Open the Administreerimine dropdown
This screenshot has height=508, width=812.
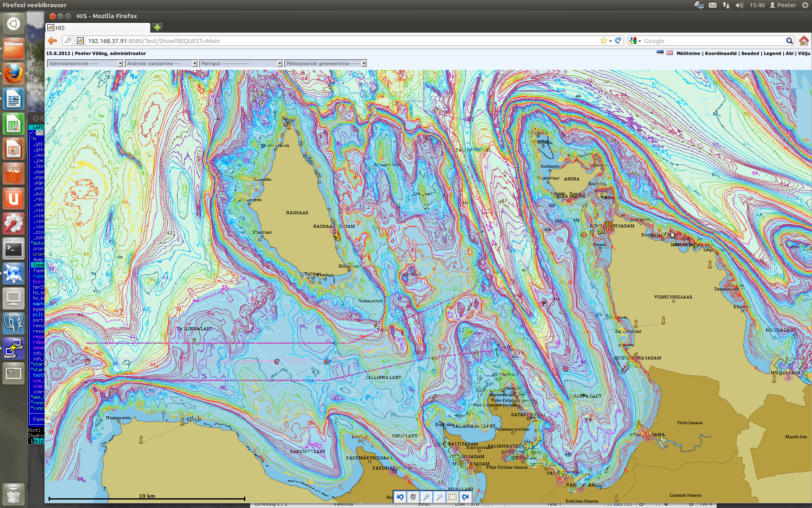click(x=85, y=63)
